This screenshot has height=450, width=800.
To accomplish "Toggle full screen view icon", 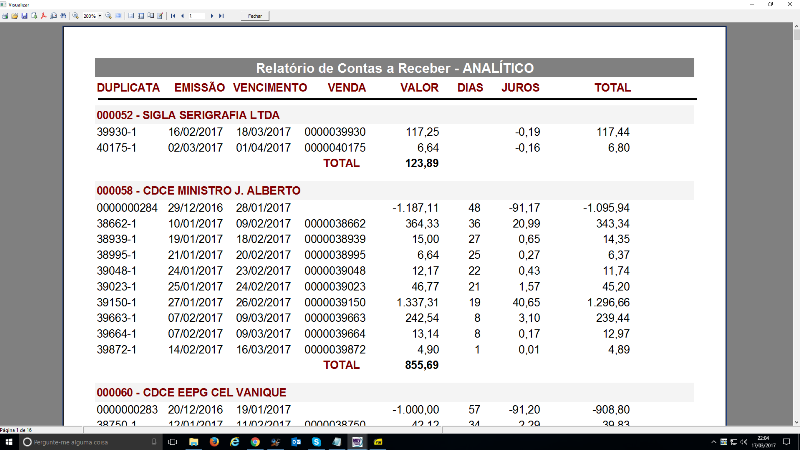I will point(118,16).
